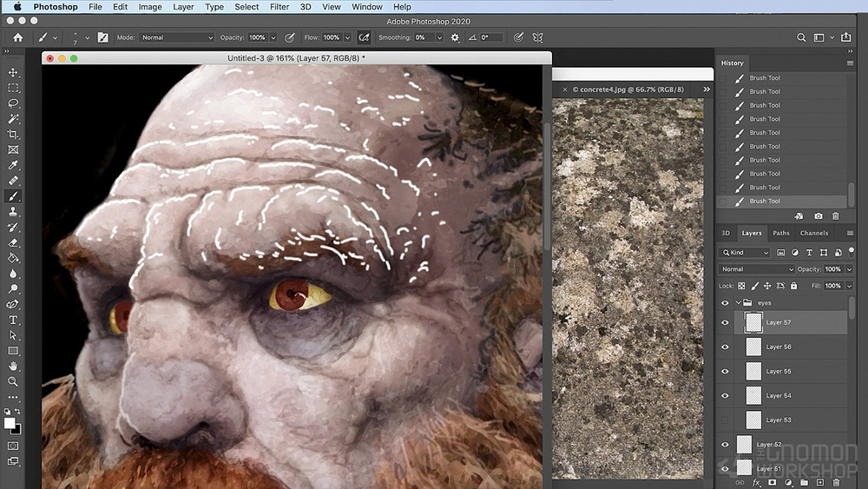Select the History Brush tool

tap(13, 227)
